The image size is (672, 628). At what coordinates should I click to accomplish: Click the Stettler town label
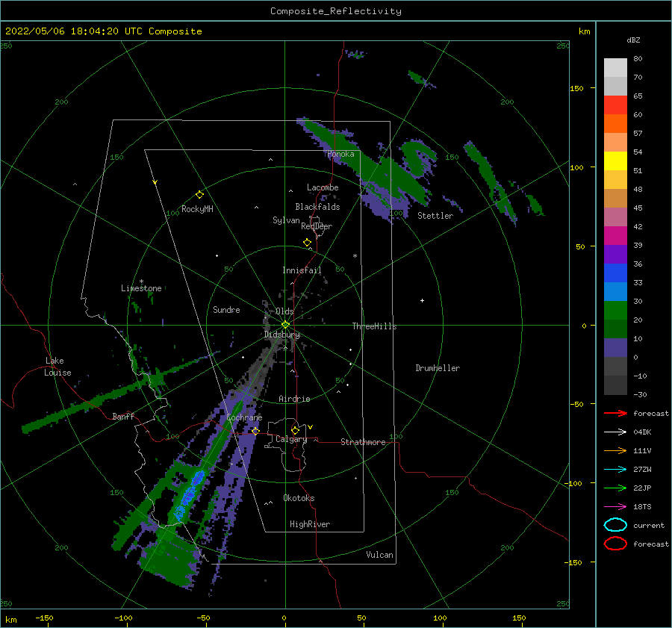pyautogui.click(x=435, y=216)
